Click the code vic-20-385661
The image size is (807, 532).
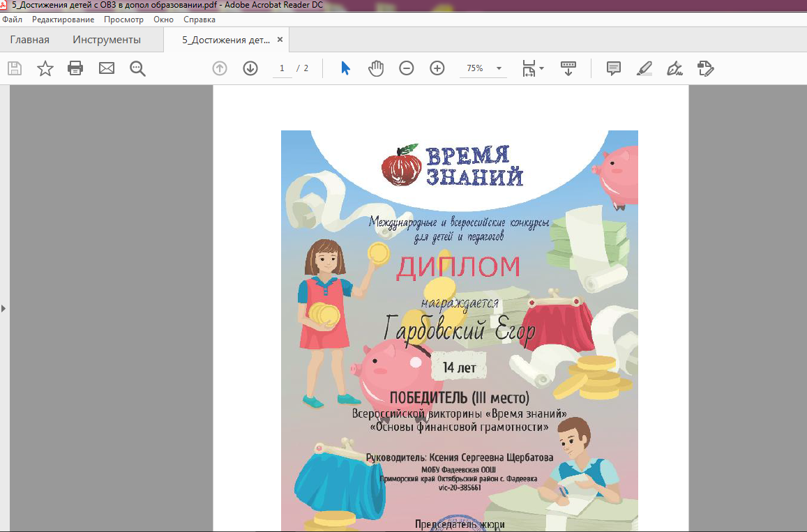point(459,487)
